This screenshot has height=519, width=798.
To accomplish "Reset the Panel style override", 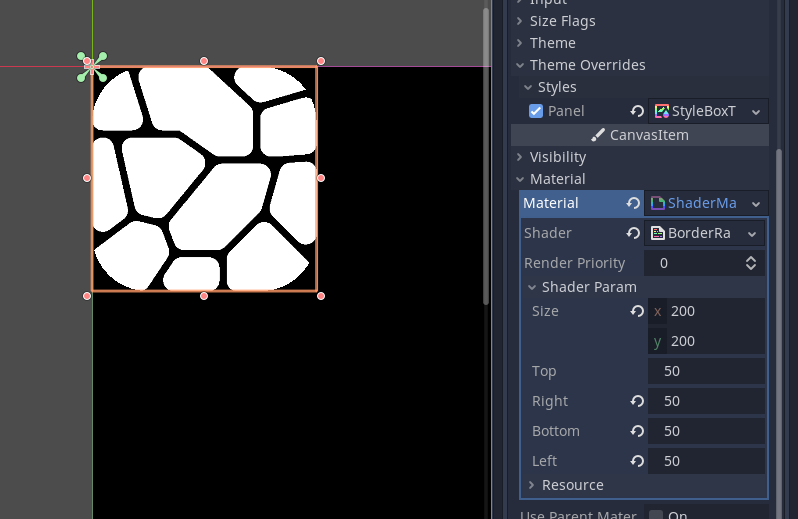I will [x=636, y=111].
